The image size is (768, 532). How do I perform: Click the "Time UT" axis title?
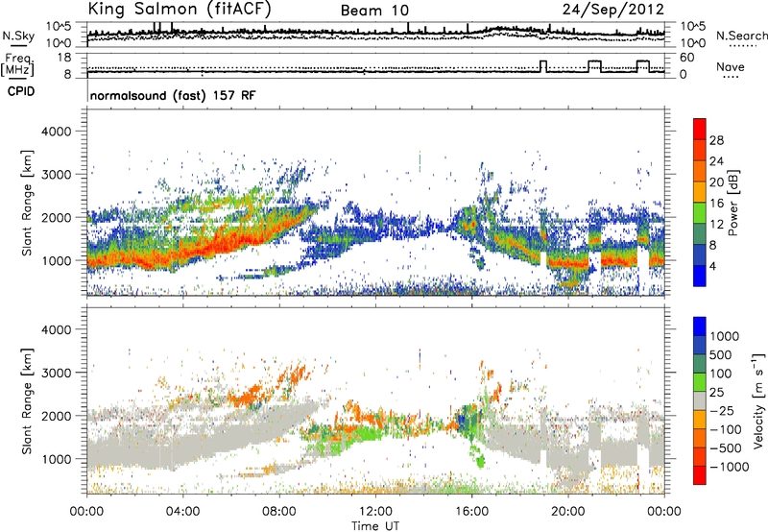coord(375,526)
